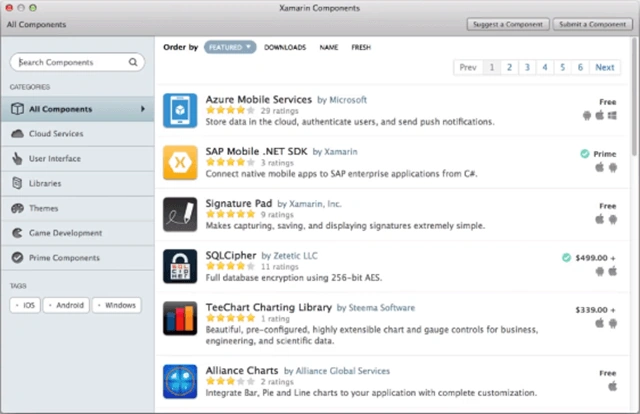Viewport: 640px width, 414px height.
Task: Select the Themes category
Action: coord(78,208)
